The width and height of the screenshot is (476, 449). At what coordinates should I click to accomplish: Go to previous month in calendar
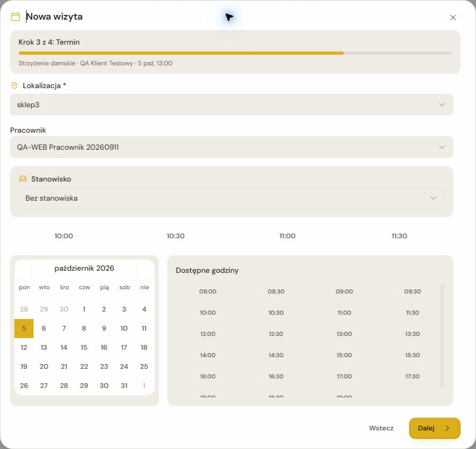(23, 270)
